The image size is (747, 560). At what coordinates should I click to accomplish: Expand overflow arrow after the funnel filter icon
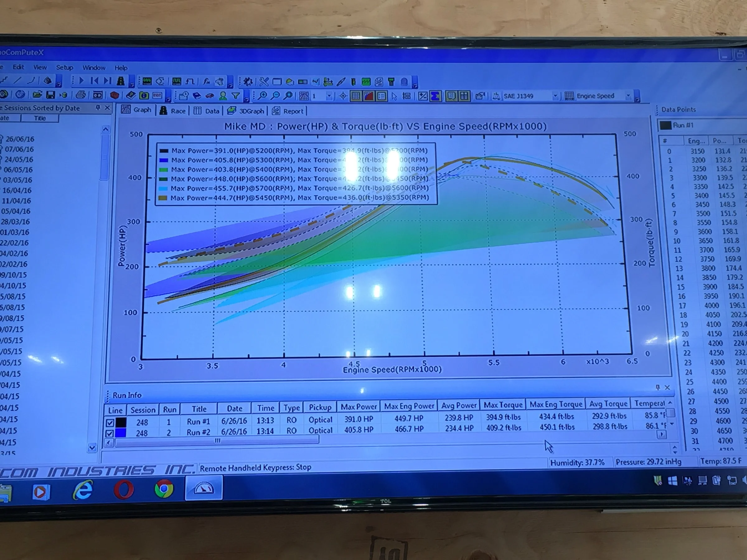click(x=247, y=97)
